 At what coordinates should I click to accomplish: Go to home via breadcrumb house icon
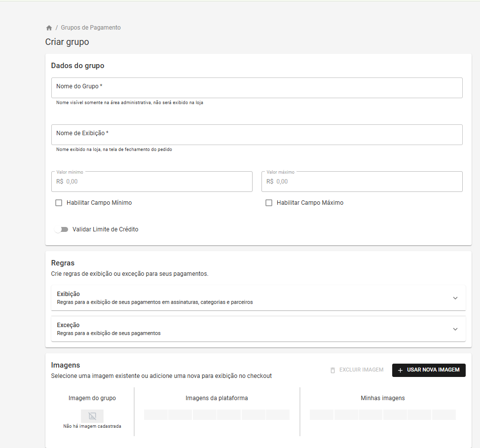pos(49,28)
